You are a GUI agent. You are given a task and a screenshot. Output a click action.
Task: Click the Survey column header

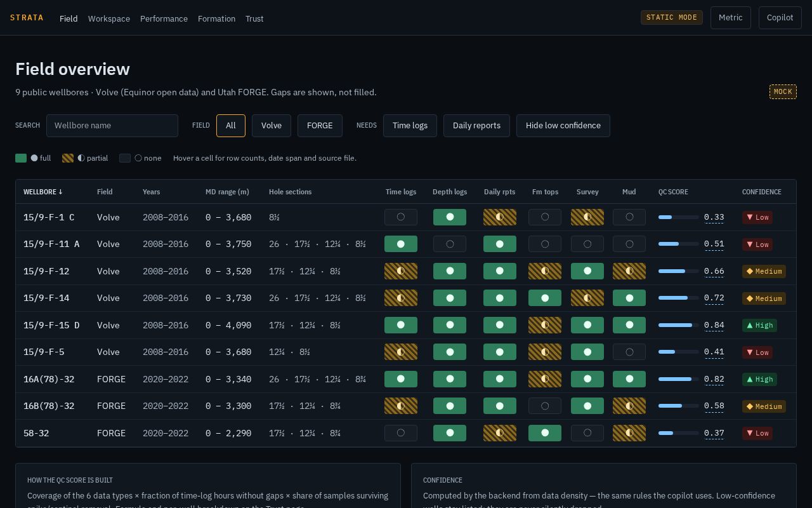pyautogui.click(x=587, y=192)
